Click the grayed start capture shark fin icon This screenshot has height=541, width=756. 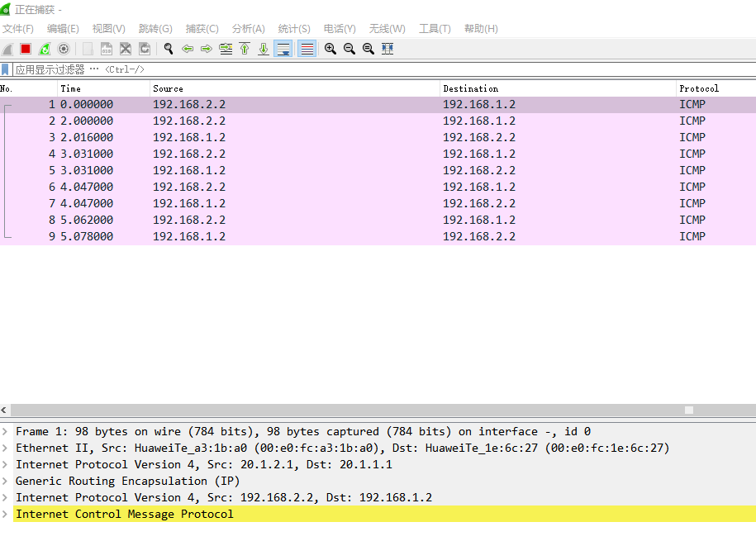7,49
